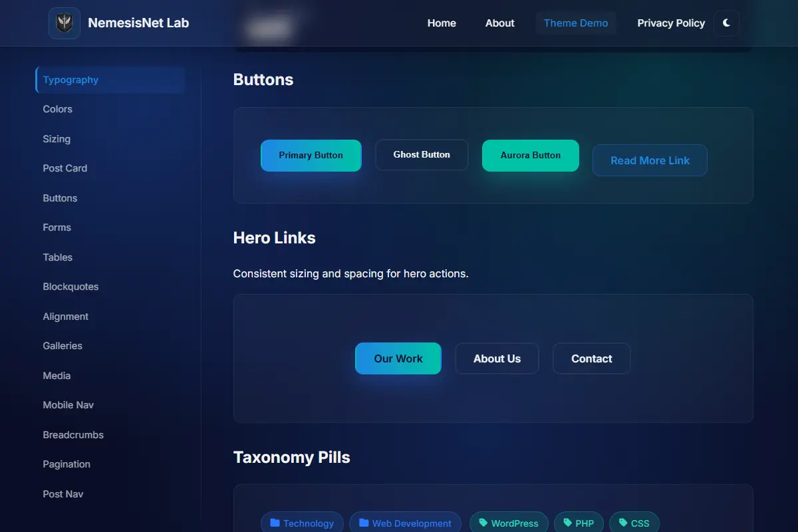Open the About navigation link
The image size is (798, 532).
(500, 23)
